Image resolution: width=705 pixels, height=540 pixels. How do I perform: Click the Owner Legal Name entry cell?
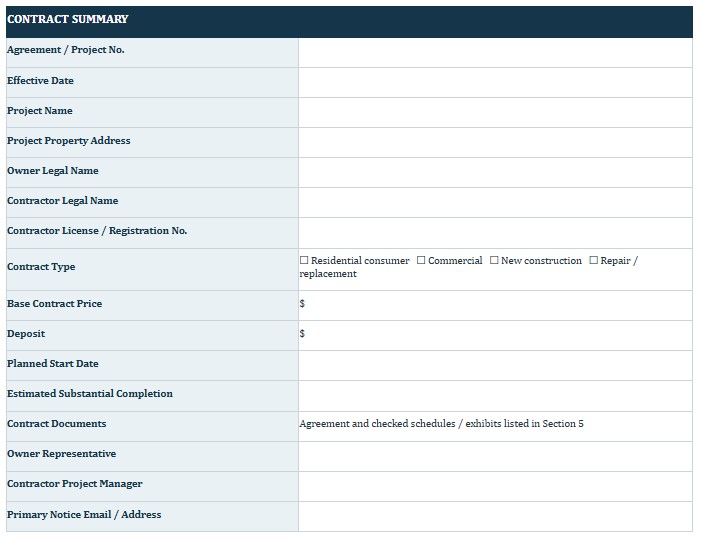(x=495, y=173)
